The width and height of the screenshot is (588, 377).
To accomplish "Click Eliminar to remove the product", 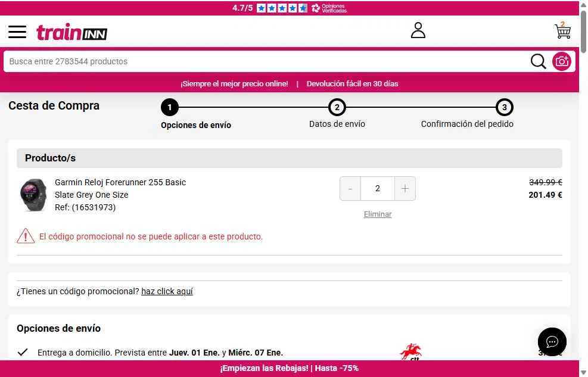I will [x=378, y=214].
